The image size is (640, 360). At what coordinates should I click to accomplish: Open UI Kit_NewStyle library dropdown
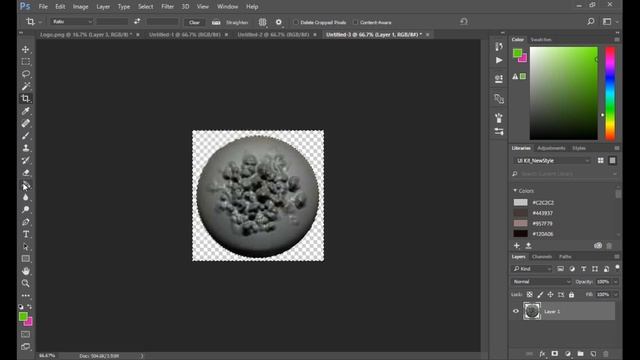click(x=552, y=160)
